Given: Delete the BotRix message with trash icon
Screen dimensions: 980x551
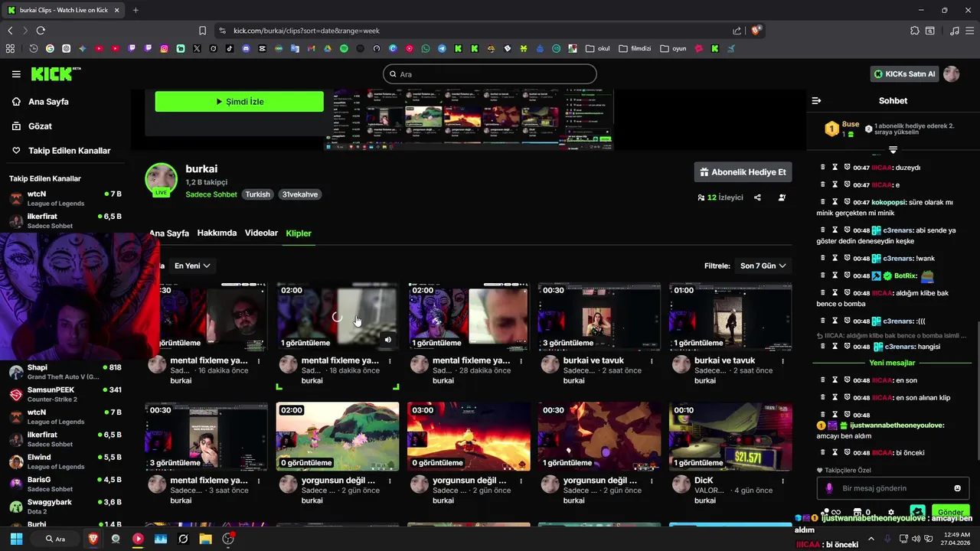Looking at the screenshot, I should coord(823,275).
